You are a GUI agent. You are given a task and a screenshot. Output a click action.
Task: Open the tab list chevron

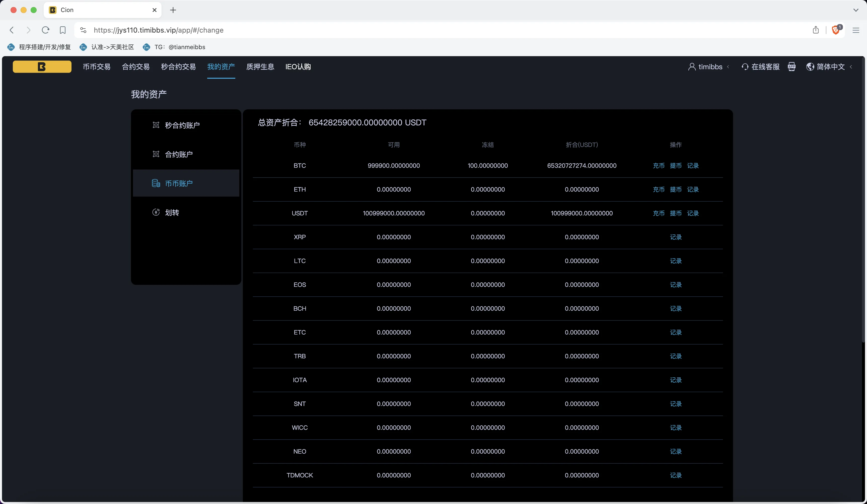point(855,10)
